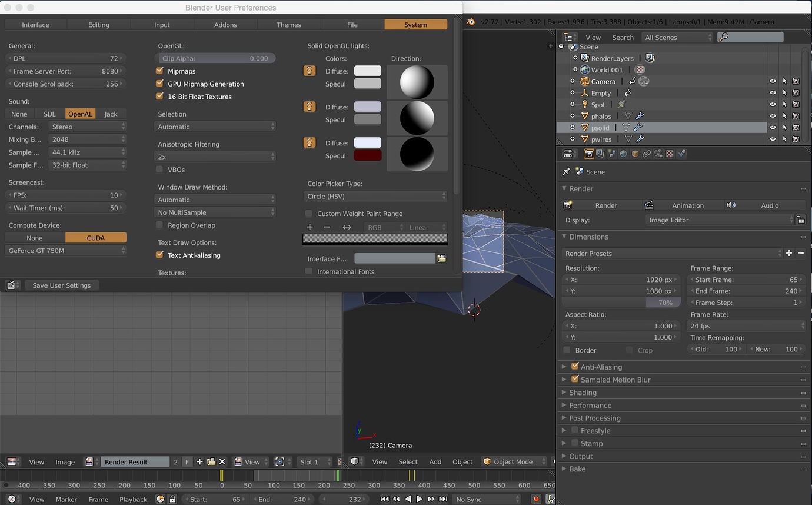Open Anisotropic Filtering 2x dropdown
812x505 pixels.
point(215,157)
